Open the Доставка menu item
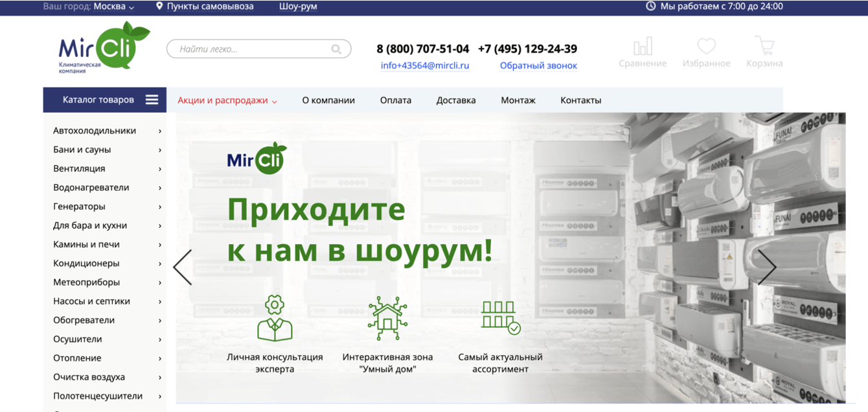 (x=455, y=100)
